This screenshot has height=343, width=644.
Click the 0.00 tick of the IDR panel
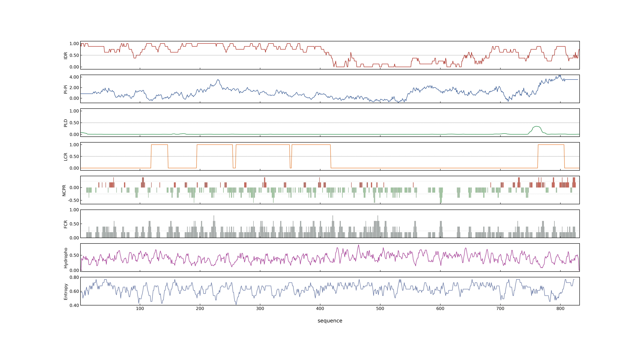click(74, 67)
